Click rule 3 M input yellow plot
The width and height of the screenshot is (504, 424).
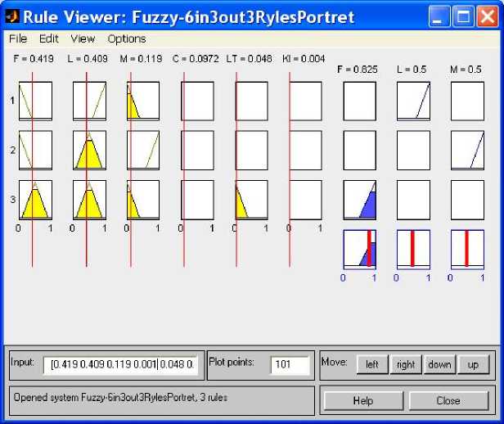[x=143, y=200]
